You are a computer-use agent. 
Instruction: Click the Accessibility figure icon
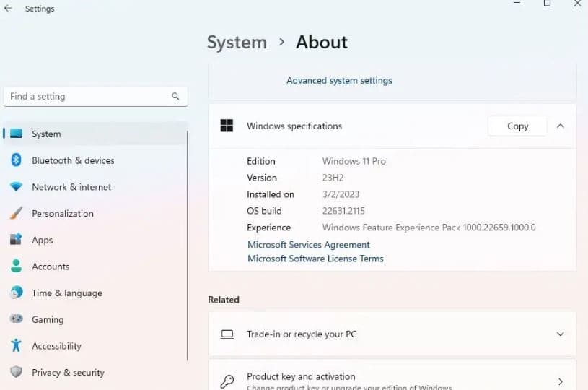17,346
